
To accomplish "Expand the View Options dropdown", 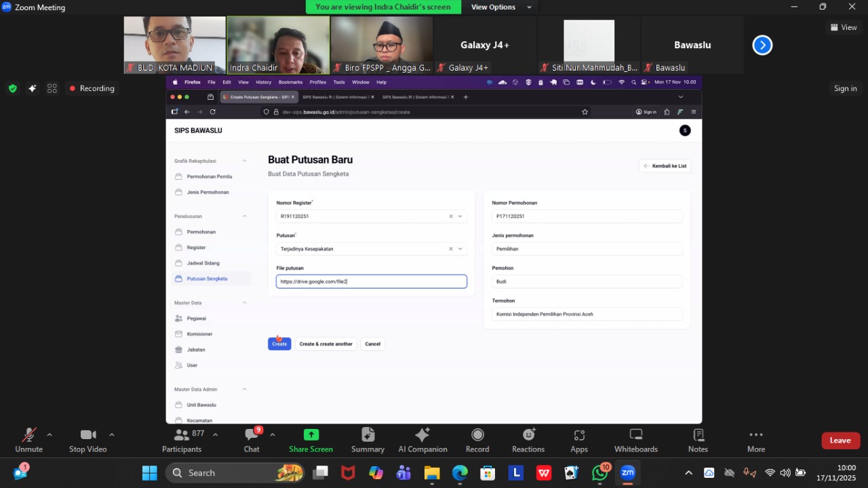I will (x=501, y=7).
